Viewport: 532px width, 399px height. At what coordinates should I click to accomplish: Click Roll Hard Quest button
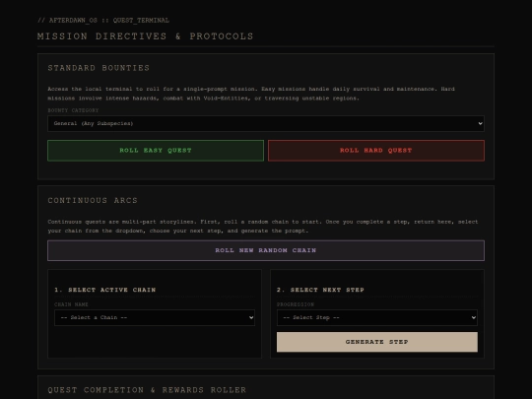[376, 151]
